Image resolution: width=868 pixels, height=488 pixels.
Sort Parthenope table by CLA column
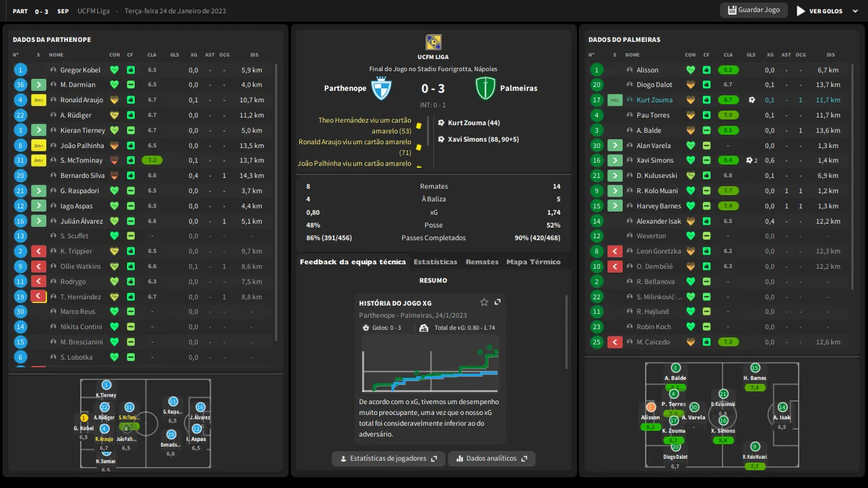pyautogui.click(x=152, y=55)
